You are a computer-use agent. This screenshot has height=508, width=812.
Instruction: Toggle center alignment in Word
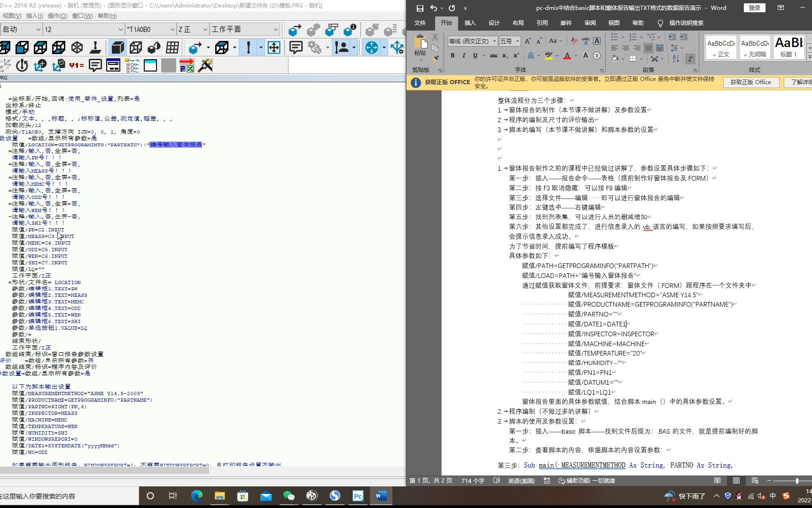coord(625,48)
